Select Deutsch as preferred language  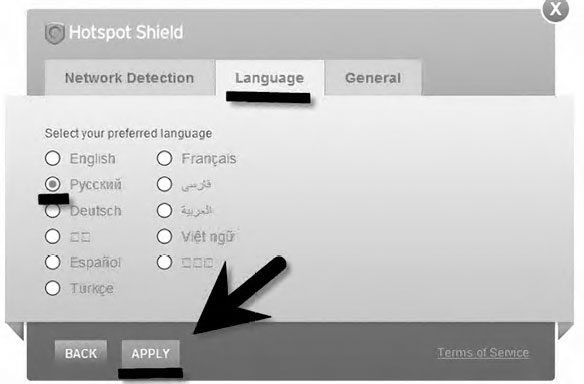point(53,210)
